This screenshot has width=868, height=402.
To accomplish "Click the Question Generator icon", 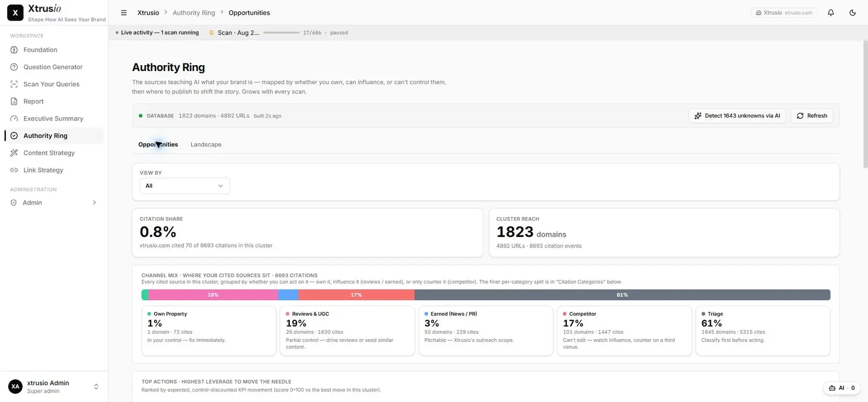I will (14, 67).
